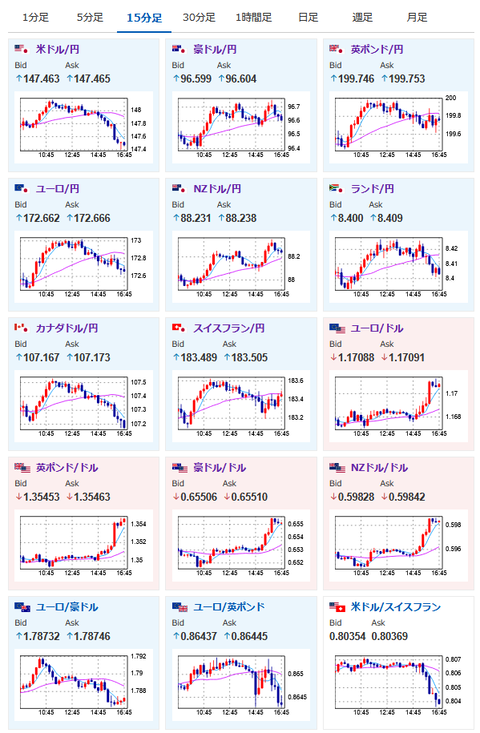Click the flag icon for 米ドル/スイスフラン
The height and width of the screenshot is (733, 480).
[337, 607]
